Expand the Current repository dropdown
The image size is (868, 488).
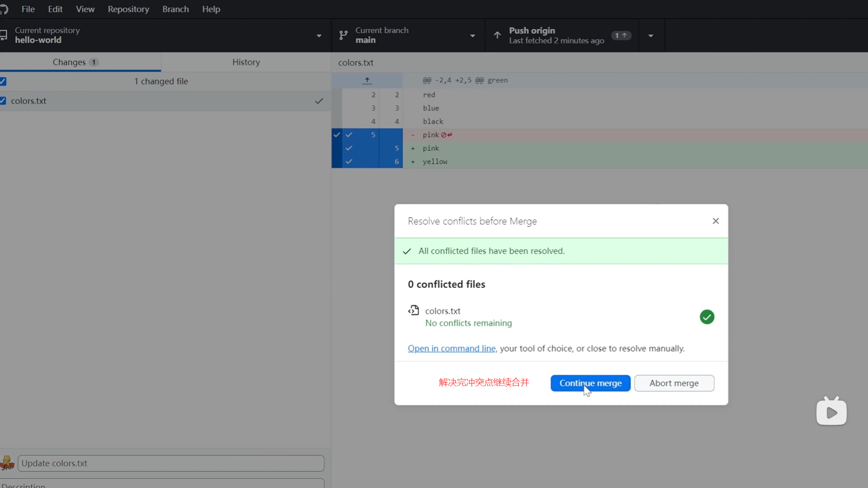(x=319, y=36)
